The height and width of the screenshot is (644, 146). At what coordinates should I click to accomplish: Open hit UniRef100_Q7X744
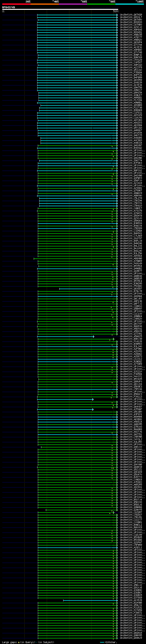131,45
